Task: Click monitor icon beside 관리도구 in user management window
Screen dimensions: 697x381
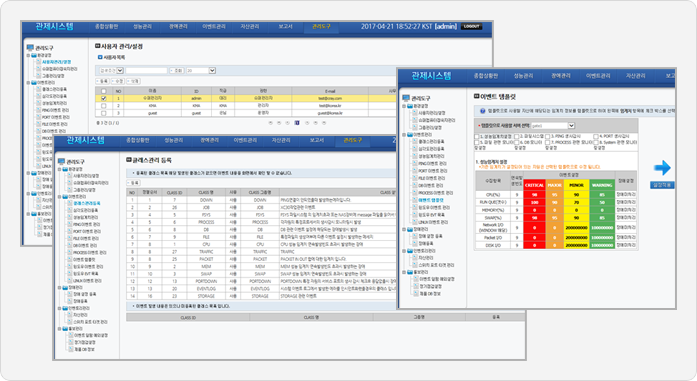Action: pyautogui.click(x=30, y=48)
